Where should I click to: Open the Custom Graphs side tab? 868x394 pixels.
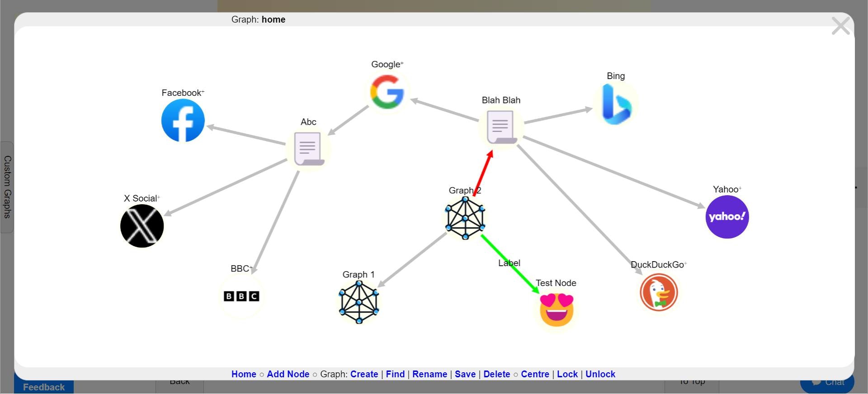[7, 187]
